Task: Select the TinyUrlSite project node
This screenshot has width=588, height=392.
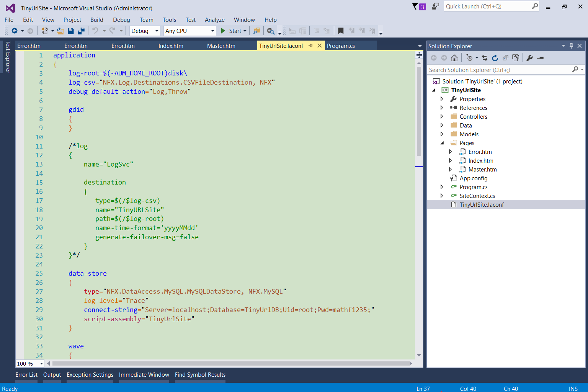Action: coord(466,90)
